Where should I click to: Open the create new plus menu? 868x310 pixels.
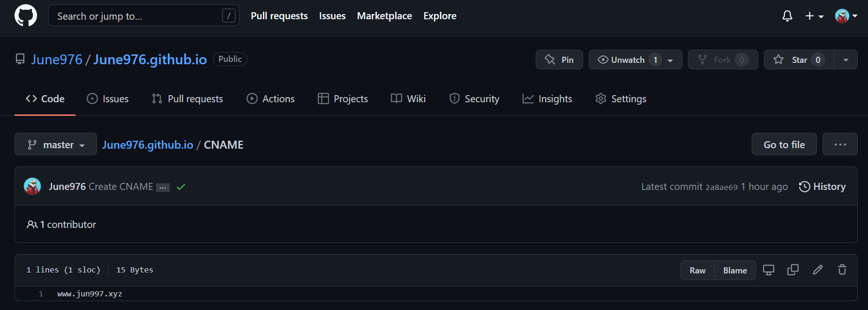pyautogui.click(x=814, y=16)
